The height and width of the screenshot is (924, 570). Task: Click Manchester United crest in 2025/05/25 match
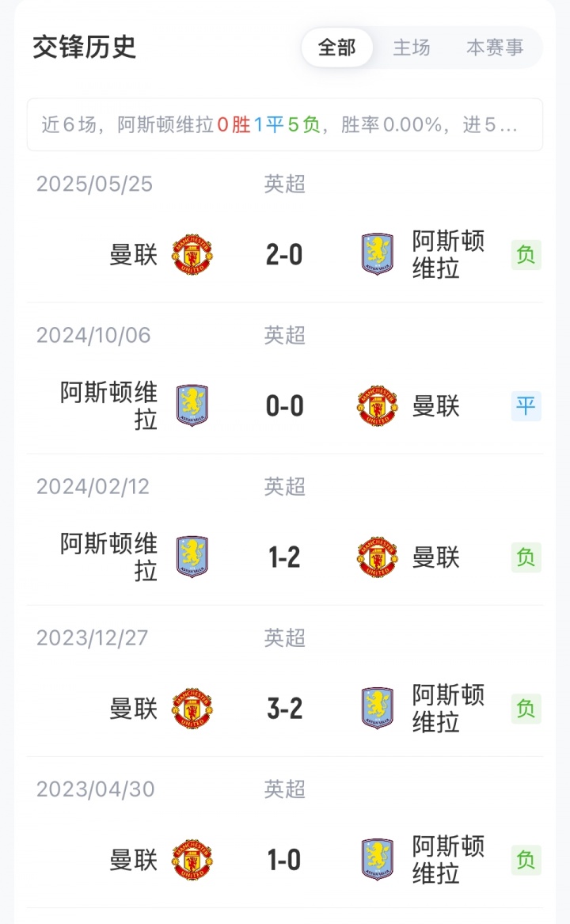[x=192, y=254]
